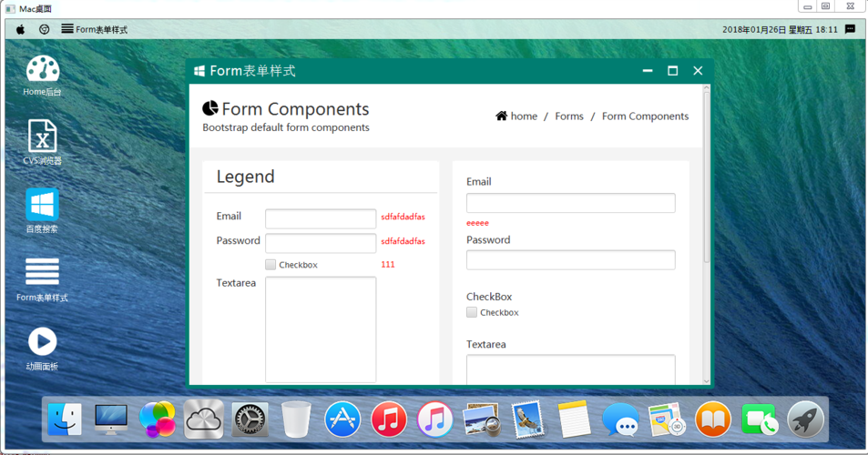
Task: Click the Forms breadcrumb link
Action: [x=569, y=116]
